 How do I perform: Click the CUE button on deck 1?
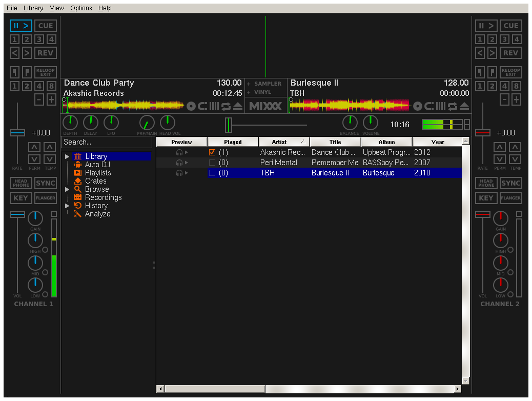(46, 26)
